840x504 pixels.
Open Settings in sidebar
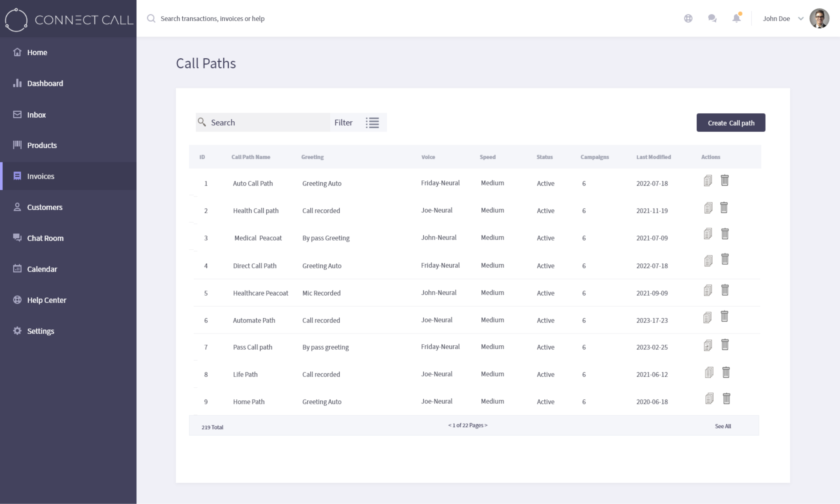(68, 331)
